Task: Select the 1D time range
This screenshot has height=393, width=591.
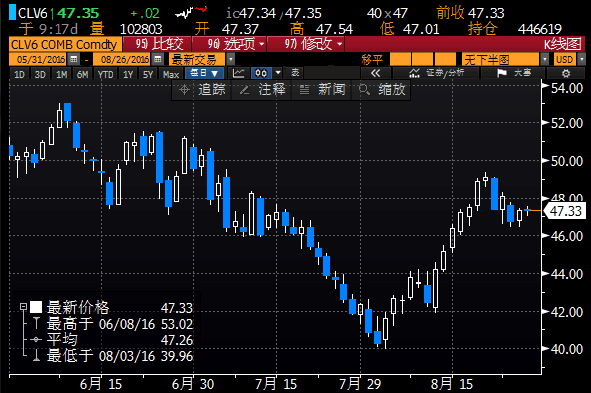Action: (19, 74)
